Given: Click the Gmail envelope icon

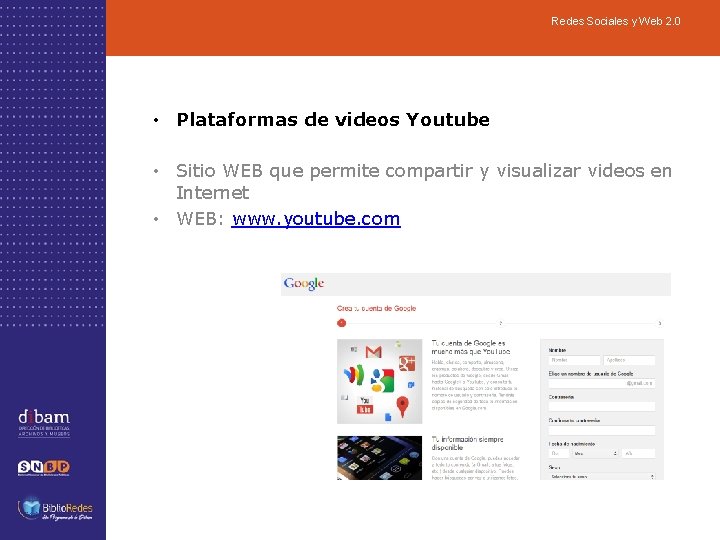Looking at the screenshot, I should (x=373, y=352).
